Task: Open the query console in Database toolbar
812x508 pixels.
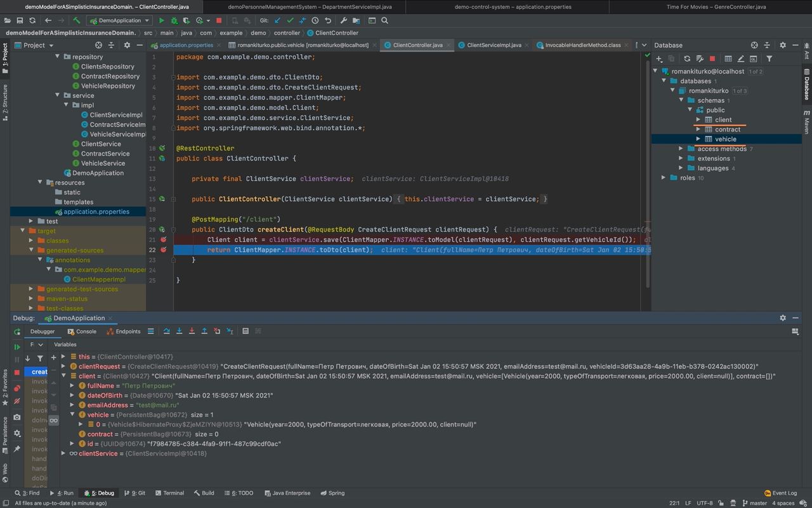Action: [753, 58]
